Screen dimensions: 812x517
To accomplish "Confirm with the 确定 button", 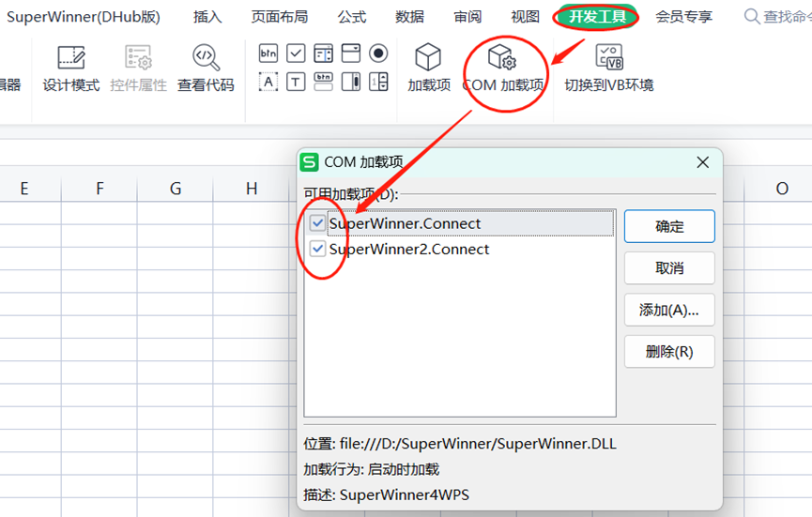I will click(x=669, y=226).
